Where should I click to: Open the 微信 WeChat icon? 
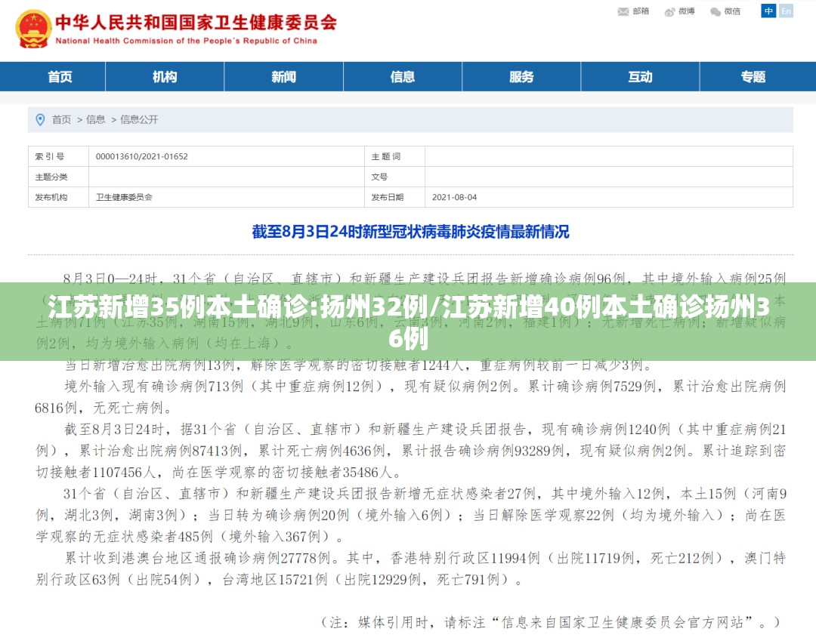(x=716, y=11)
